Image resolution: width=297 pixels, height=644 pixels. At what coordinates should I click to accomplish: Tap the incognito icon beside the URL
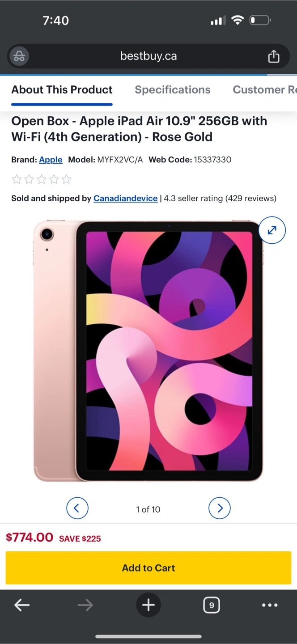click(x=19, y=56)
